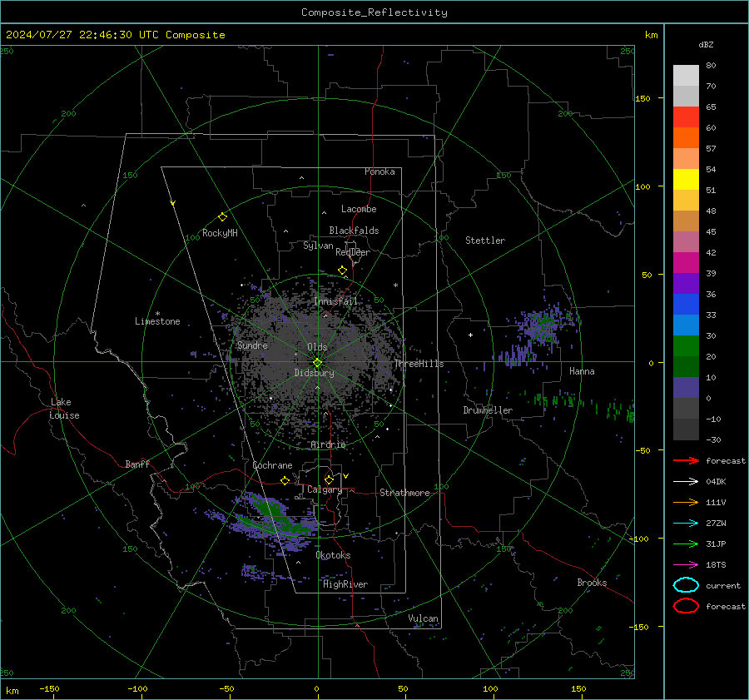Click the Cochrane town label
This screenshot has width=749, height=700.
pos(272,465)
